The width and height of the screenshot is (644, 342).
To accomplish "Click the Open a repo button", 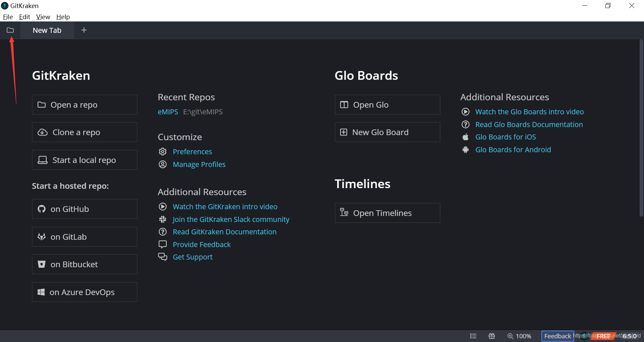I will [85, 105].
